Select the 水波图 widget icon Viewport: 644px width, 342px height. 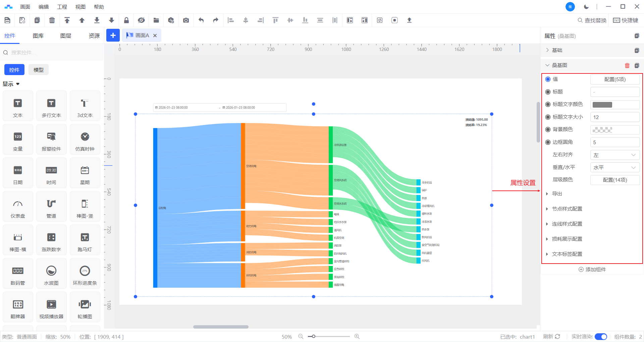[51, 274]
